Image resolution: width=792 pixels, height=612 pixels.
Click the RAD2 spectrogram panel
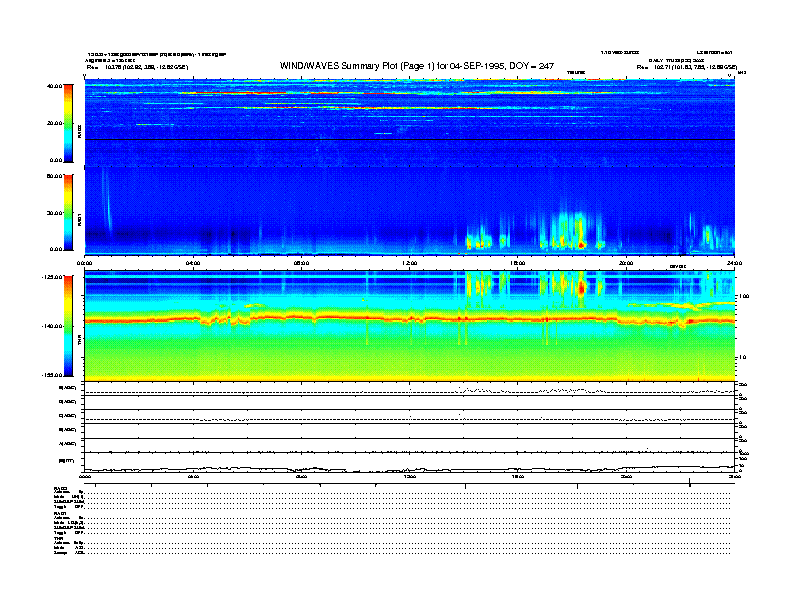409,123
